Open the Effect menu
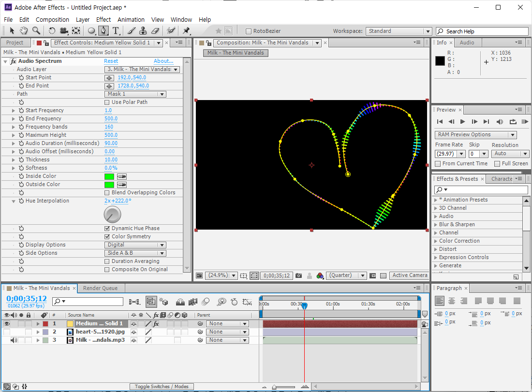 click(x=103, y=20)
